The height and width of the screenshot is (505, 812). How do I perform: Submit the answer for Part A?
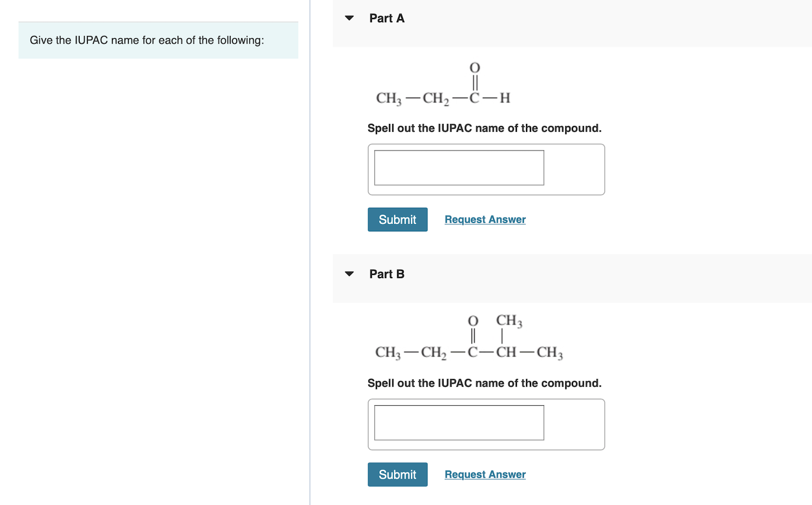point(397,219)
